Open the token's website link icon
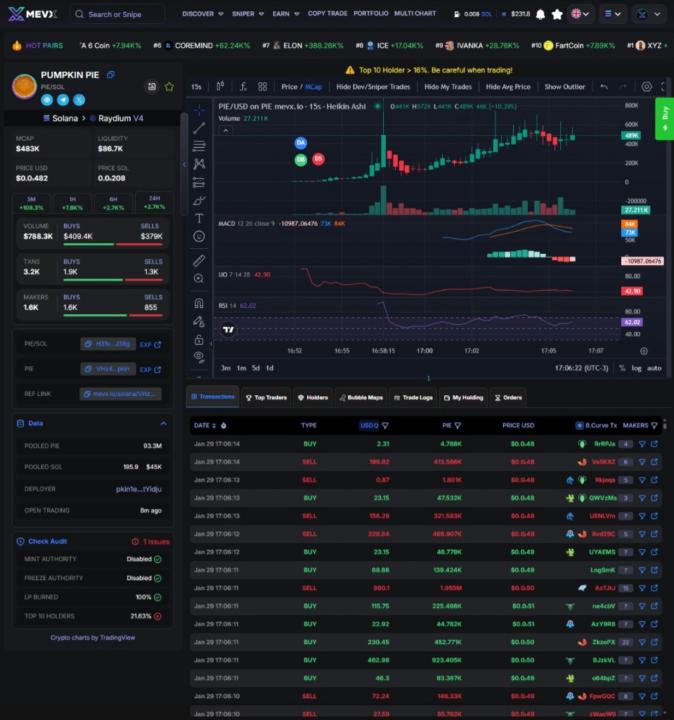The image size is (674, 720). [x=47, y=100]
